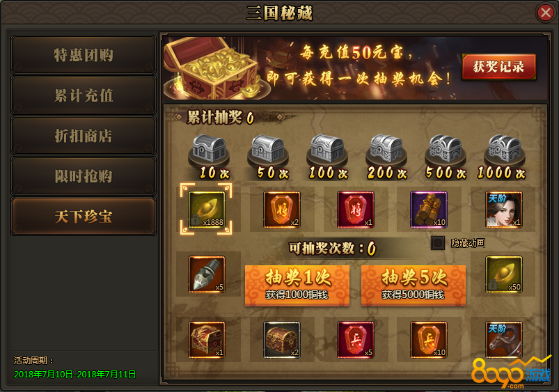
Task: Open the 特惠团购 tab
Action: 84,55
